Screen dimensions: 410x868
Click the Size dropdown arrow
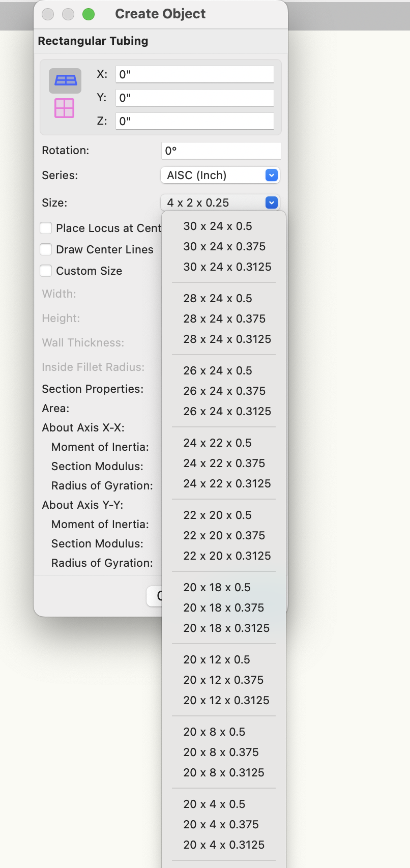pyautogui.click(x=272, y=202)
